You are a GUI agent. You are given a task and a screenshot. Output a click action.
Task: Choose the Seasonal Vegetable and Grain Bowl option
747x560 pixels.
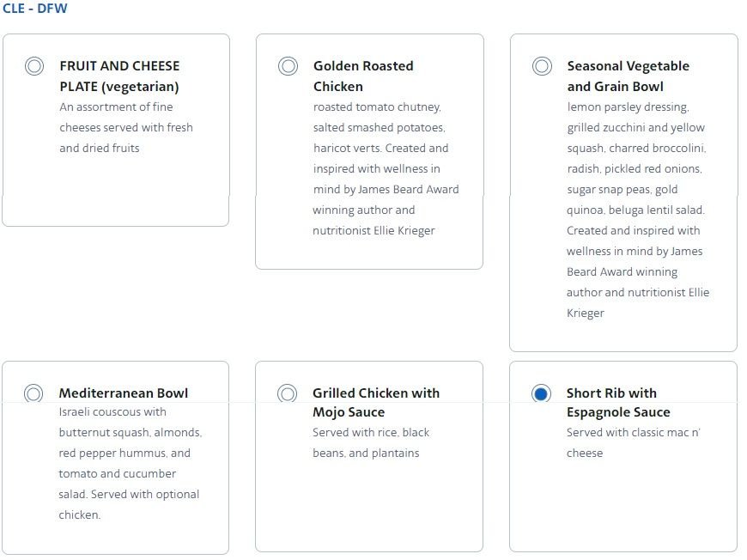tap(541, 65)
